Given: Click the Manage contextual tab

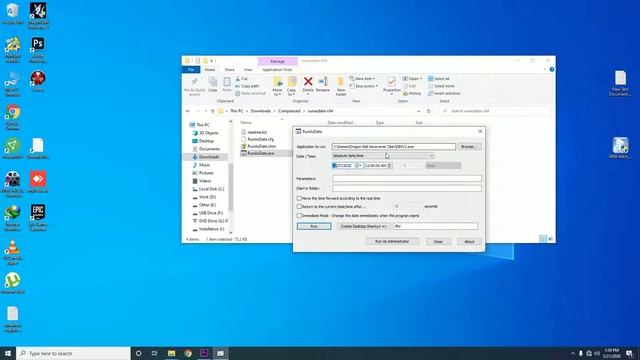Looking at the screenshot, I should tap(278, 61).
